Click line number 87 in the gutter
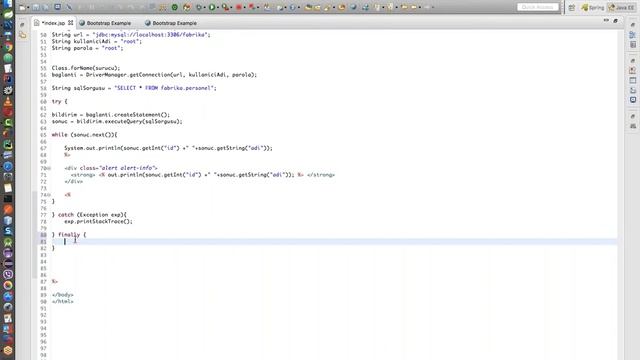 coord(43,282)
